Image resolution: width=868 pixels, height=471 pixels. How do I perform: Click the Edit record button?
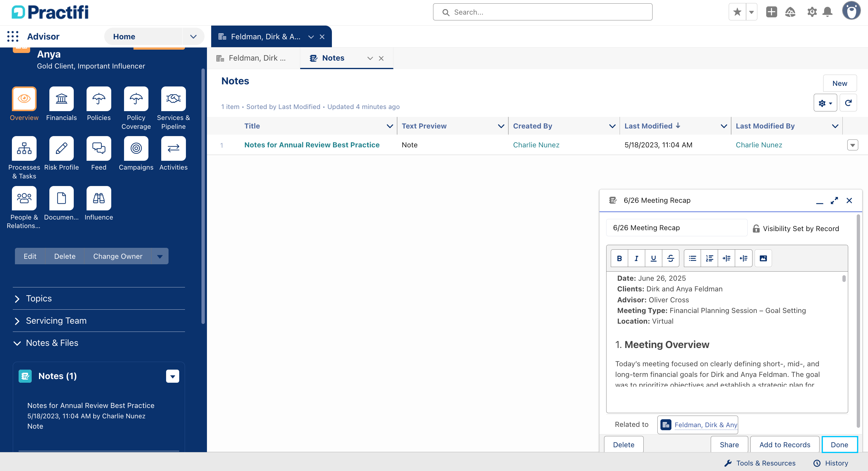(x=30, y=256)
